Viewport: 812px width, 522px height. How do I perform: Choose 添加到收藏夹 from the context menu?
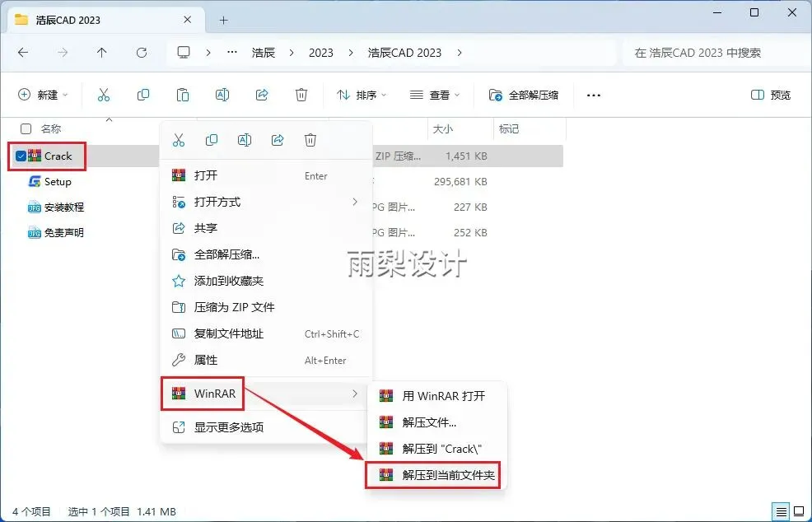click(266, 281)
